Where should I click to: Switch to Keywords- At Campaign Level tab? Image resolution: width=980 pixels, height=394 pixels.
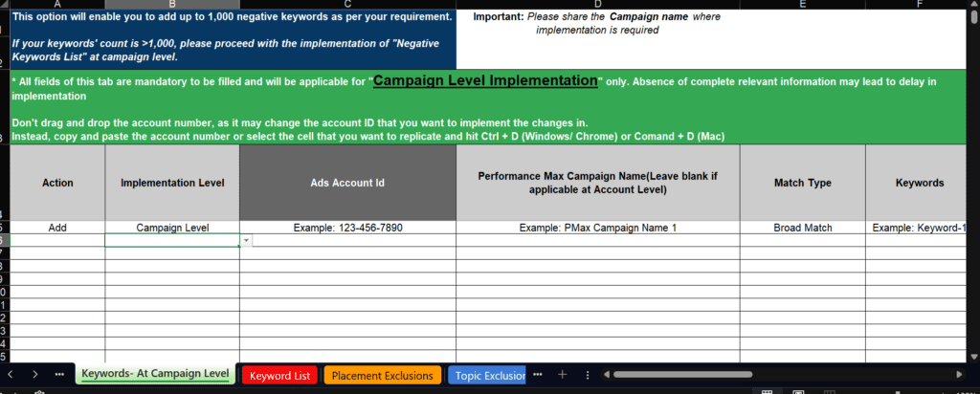pyautogui.click(x=155, y=374)
